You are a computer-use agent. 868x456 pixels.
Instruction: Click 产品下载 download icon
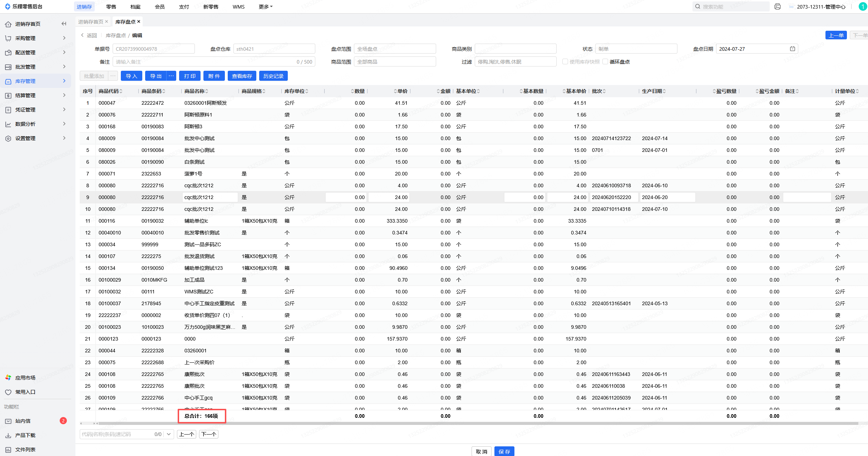[8, 435]
